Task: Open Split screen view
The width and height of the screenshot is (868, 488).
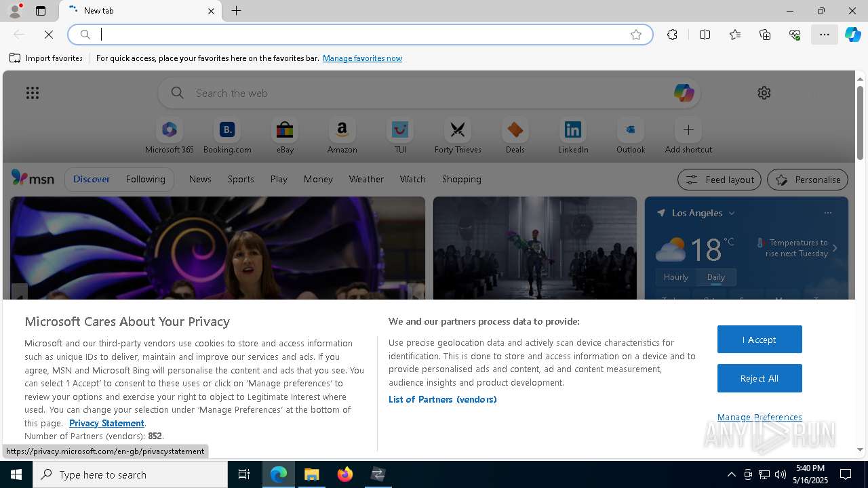Action: point(705,35)
